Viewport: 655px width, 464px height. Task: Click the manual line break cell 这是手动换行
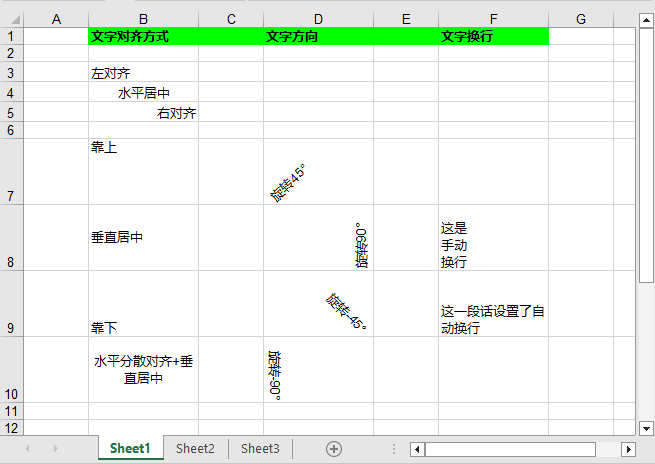click(x=493, y=238)
